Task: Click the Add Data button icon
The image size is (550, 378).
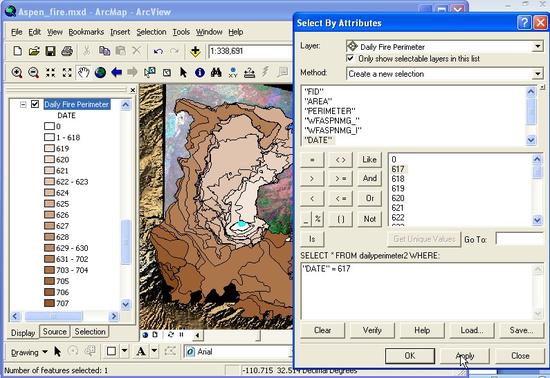Action: pyautogui.click(x=195, y=52)
